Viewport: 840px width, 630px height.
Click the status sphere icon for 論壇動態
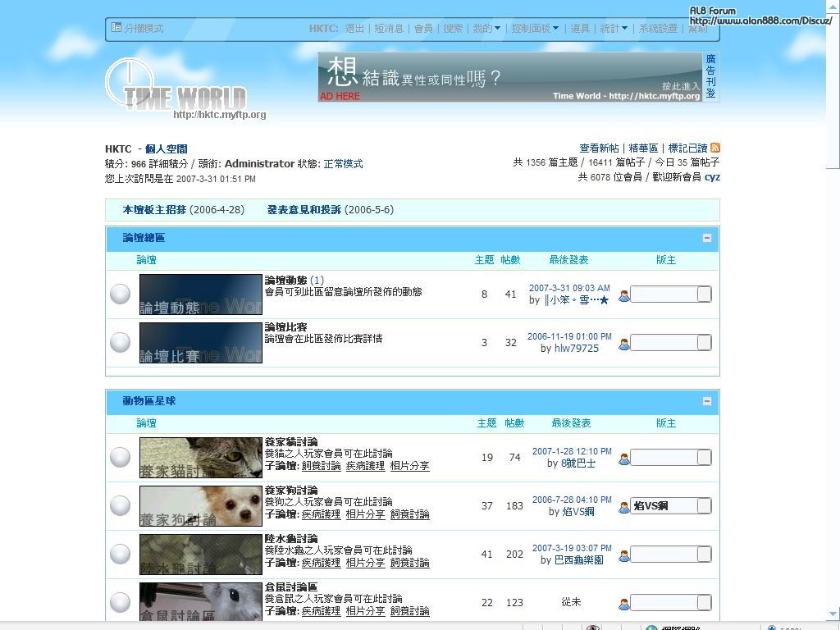point(120,294)
